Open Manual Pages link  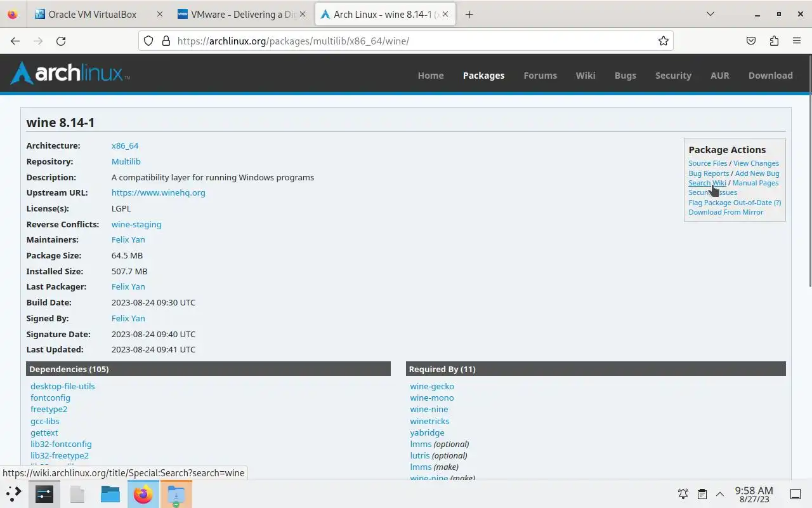pyautogui.click(x=756, y=183)
